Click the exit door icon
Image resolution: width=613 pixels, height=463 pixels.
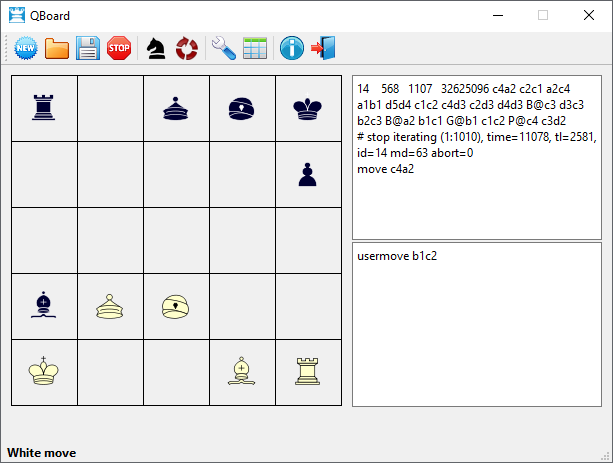coord(323,48)
